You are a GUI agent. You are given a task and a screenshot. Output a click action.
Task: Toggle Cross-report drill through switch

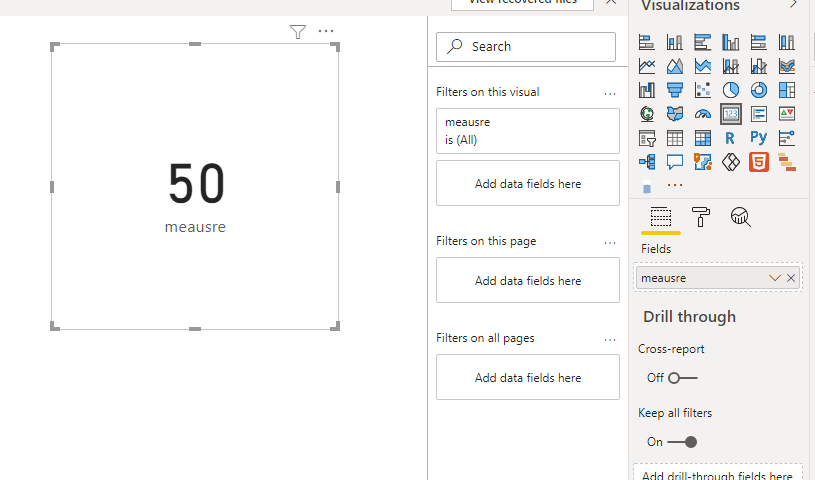click(682, 378)
